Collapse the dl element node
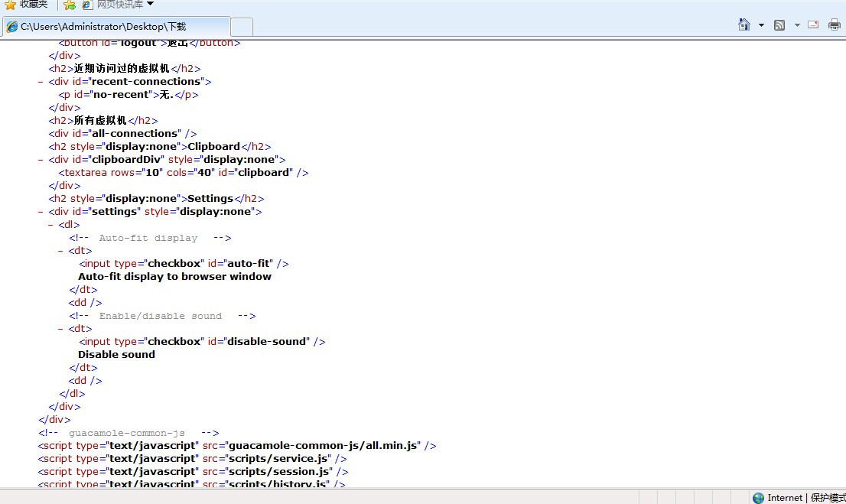The image size is (846, 504). click(x=50, y=225)
